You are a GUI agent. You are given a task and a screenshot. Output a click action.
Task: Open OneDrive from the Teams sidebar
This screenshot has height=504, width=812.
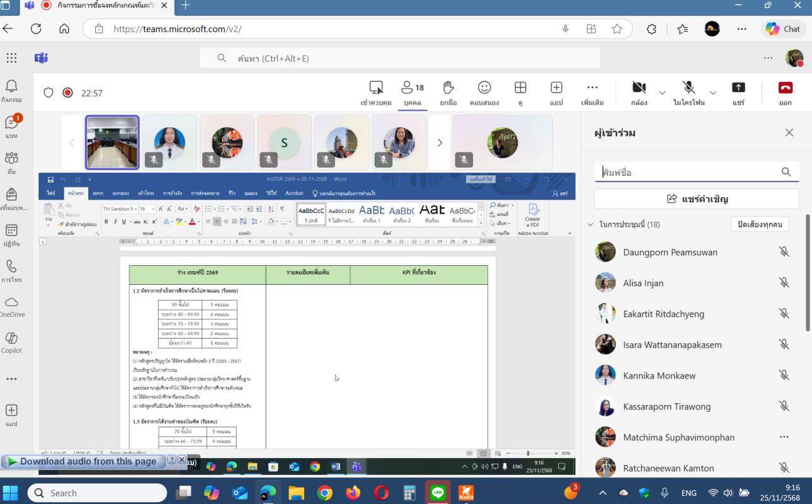pos(11,306)
